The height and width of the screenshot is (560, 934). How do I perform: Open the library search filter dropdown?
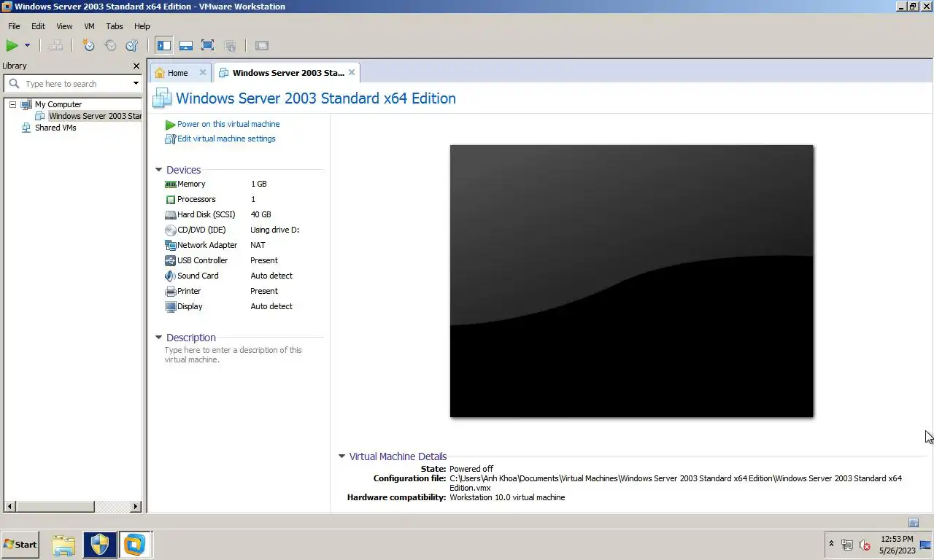[136, 84]
